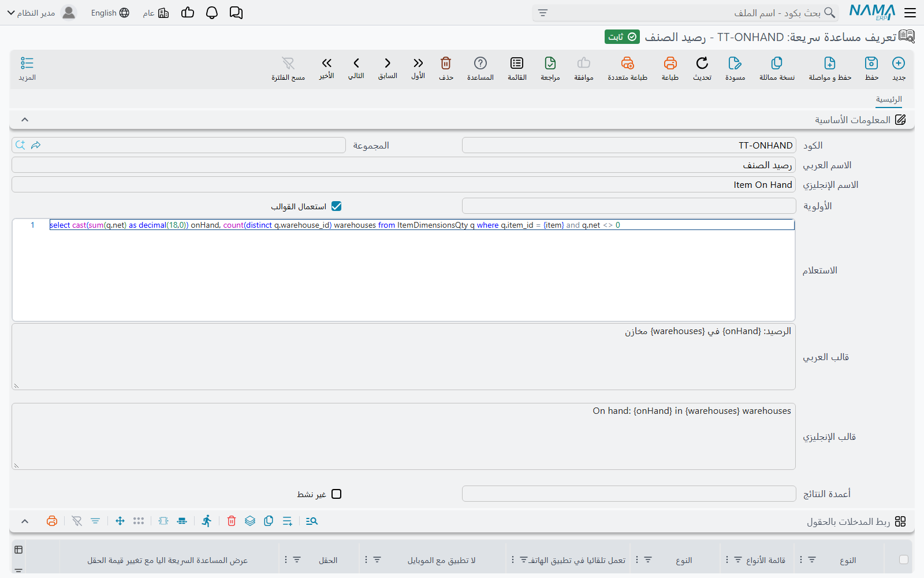Click the الكود field with TT-ONHAND
Viewport: 924px width, 578px height.
pyautogui.click(x=629, y=145)
